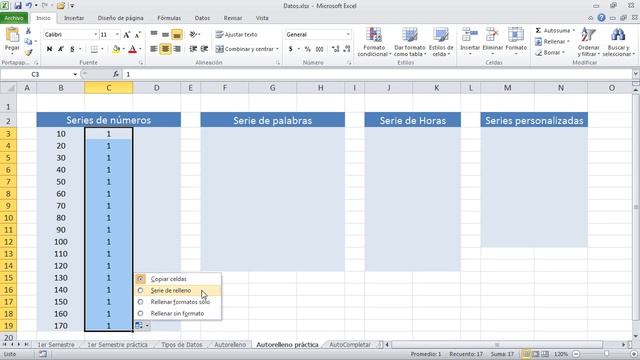
Task: Open the font size dropdown
Action: click(x=118, y=35)
